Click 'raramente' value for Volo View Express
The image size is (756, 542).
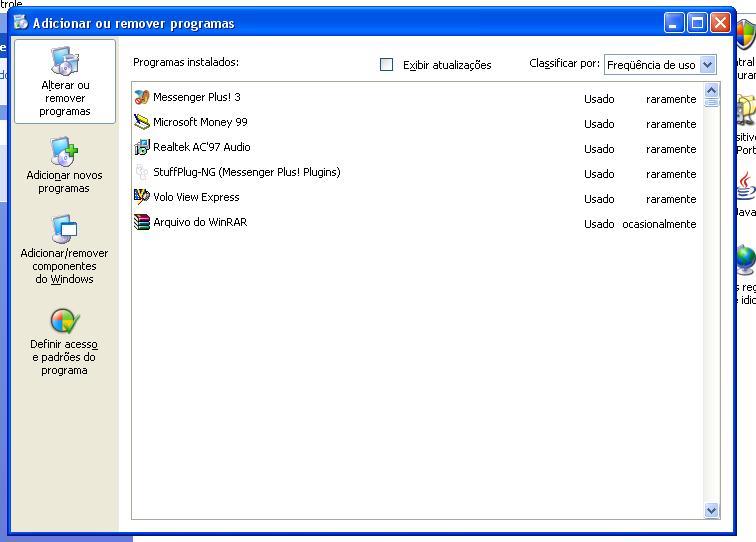671,199
